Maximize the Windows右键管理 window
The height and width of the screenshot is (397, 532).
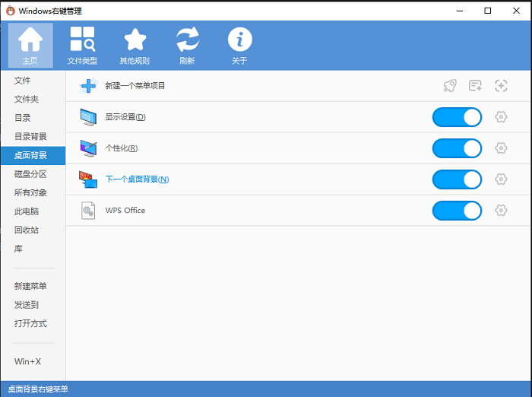(x=488, y=11)
